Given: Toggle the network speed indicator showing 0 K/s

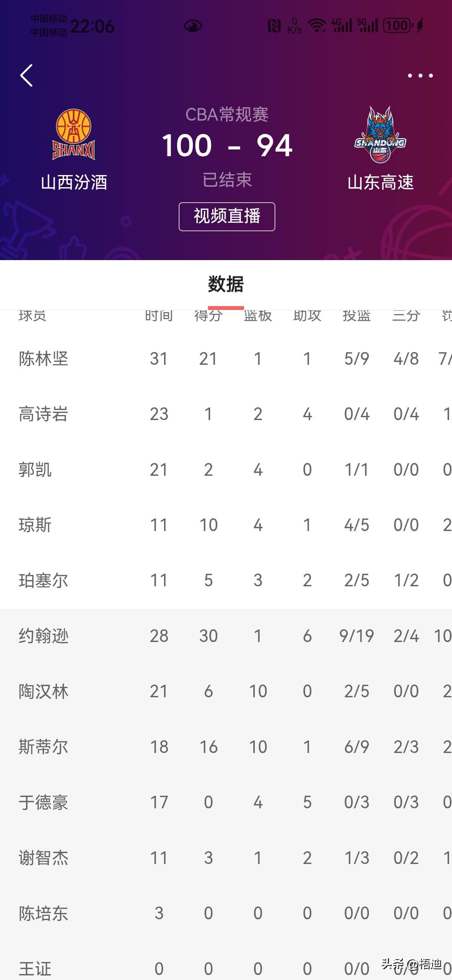Looking at the screenshot, I should [x=294, y=25].
